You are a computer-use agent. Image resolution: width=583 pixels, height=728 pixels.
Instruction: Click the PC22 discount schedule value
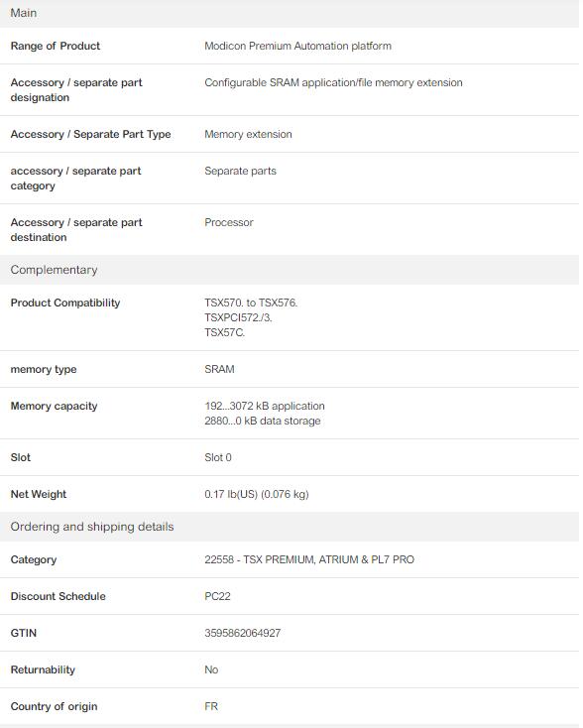pos(217,596)
